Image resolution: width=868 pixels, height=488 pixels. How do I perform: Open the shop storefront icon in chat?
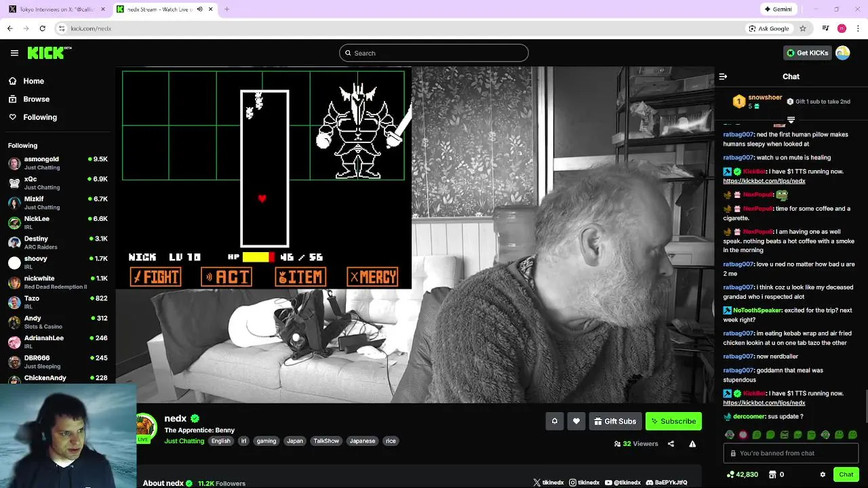[772, 474]
